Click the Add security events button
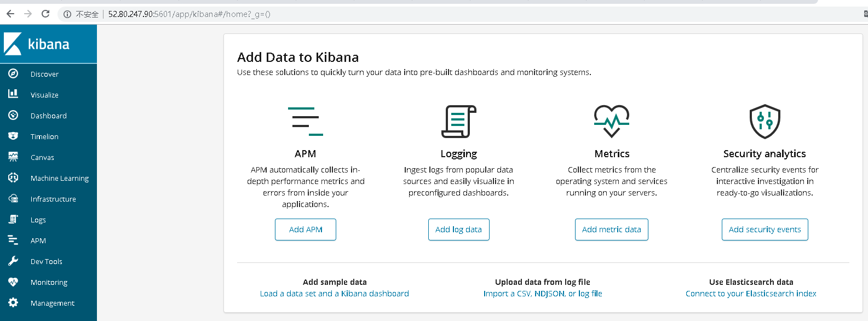Viewport: 868px width, 321px height. point(764,230)
